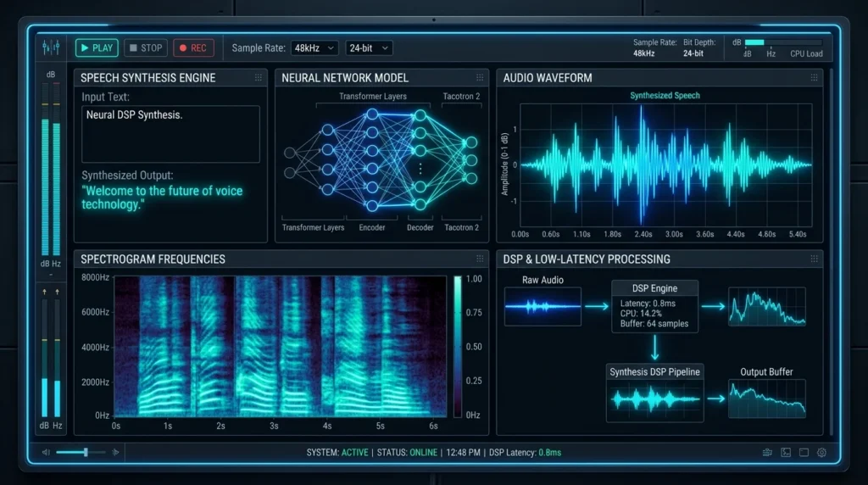Viewport: 868px width, 485px height.
Task: Click the 24-bit value under Bit Depth top right
Action: point(693,53)
